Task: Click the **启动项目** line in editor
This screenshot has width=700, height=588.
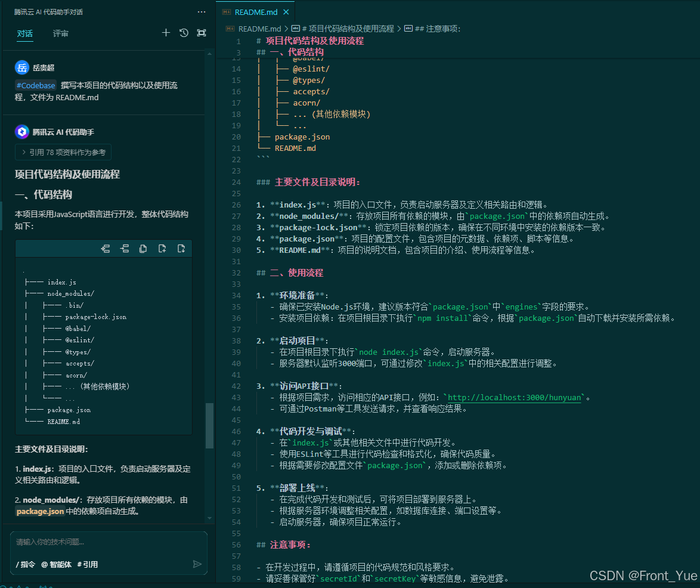Action: tap(292, 341)
